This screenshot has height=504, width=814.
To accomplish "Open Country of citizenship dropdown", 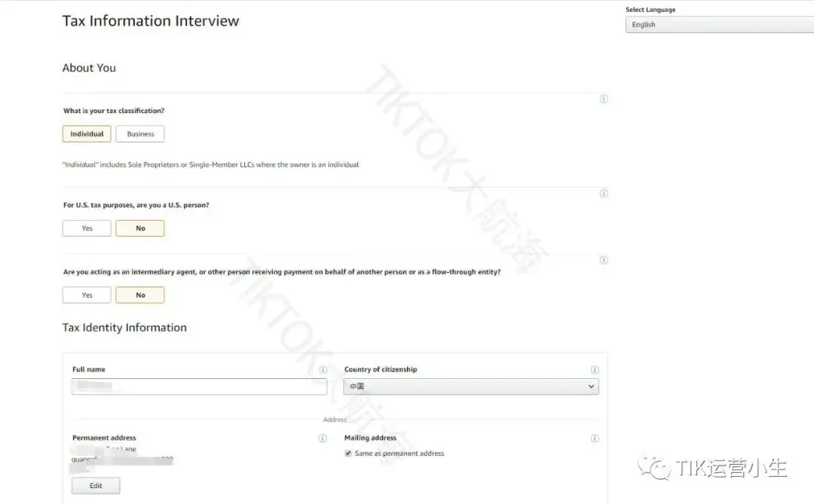I will tap(471, 386).
